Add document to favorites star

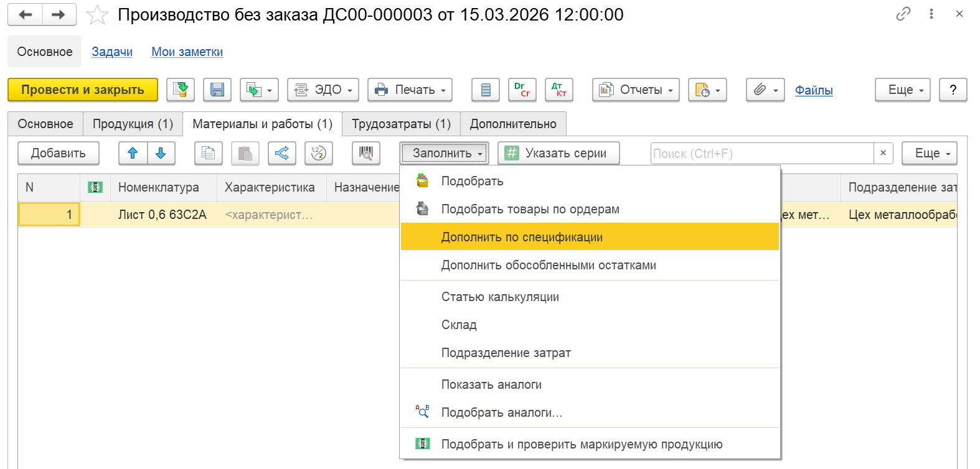click(x=97, y=15)
